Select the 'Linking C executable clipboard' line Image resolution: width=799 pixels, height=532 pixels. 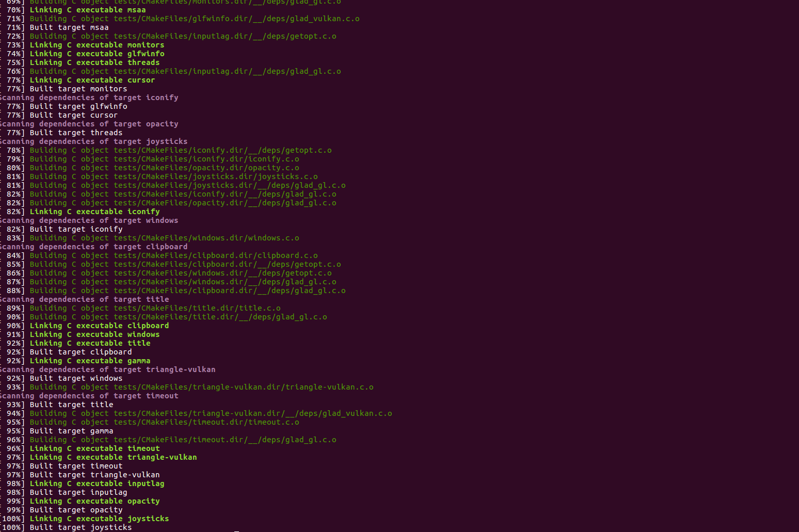[x=99, y=326]
